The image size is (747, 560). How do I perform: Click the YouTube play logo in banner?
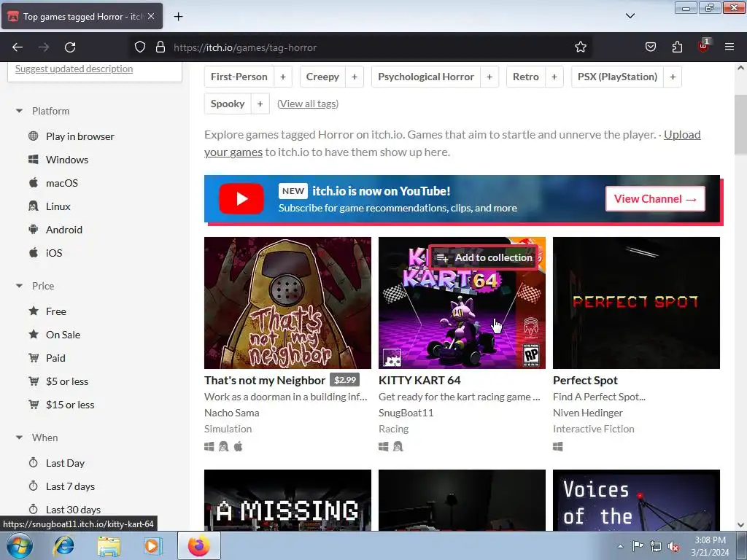click(x=241, y=198)
